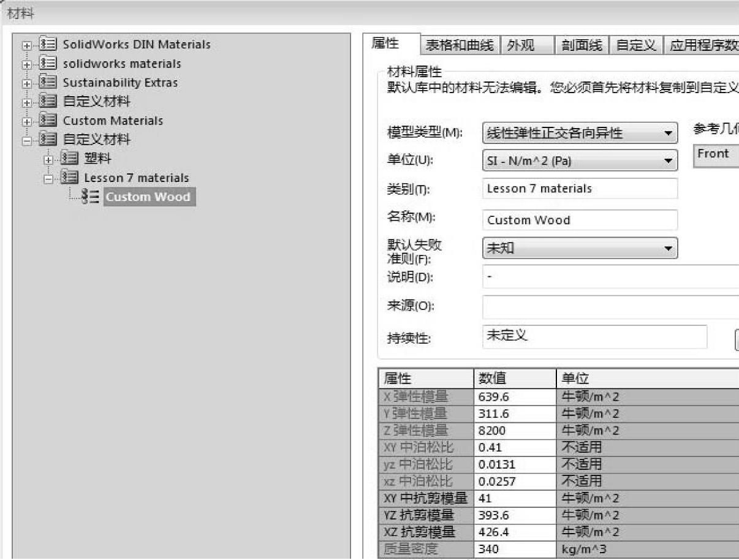Expand Sustainability Extras library node
The image size is (739, 560).
click(x=26, y=83)
